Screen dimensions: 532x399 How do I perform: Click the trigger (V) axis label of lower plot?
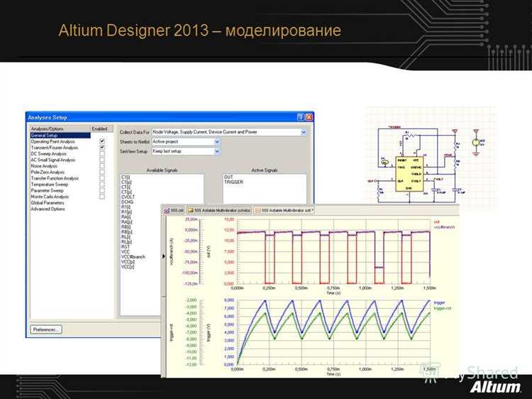point(209,332)
